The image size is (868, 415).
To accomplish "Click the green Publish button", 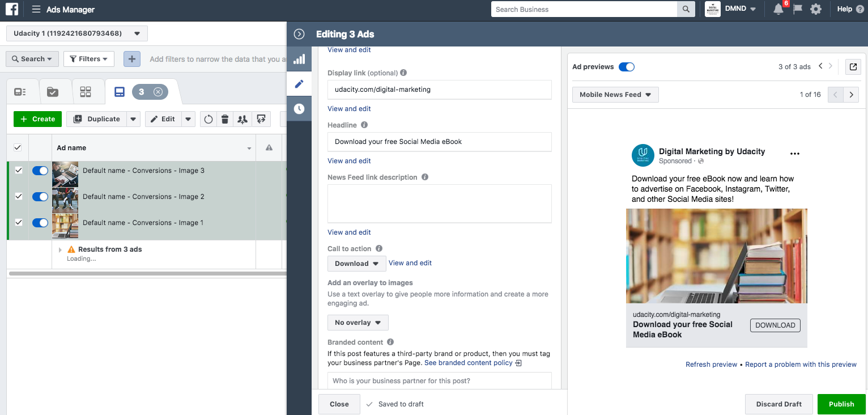I will point(841,404).
